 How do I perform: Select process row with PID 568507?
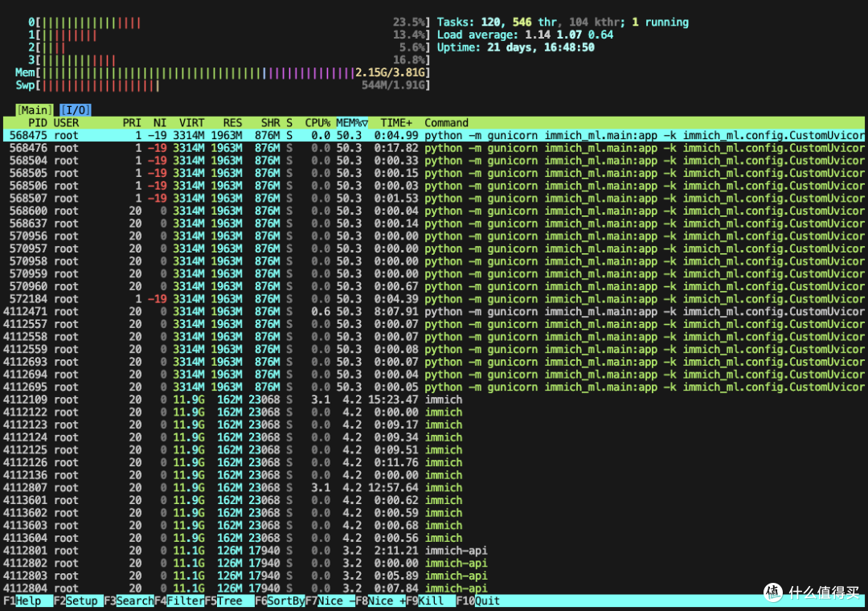pos(434,199)
